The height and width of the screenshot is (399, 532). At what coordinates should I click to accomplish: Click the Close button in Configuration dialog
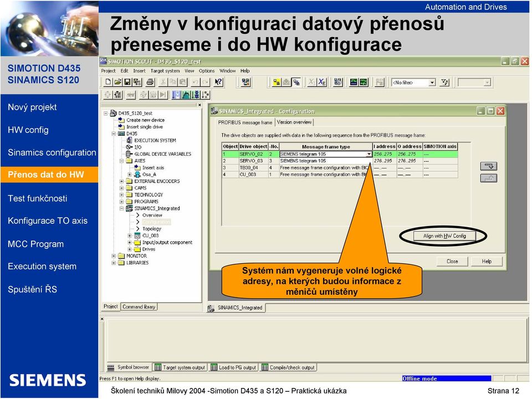coord(452,261)
